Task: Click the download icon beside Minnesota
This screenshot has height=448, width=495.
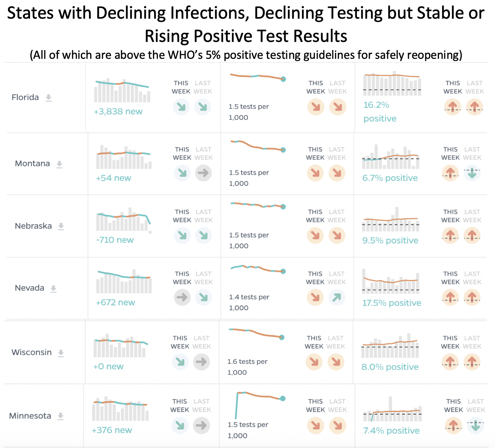Action: 61,416
